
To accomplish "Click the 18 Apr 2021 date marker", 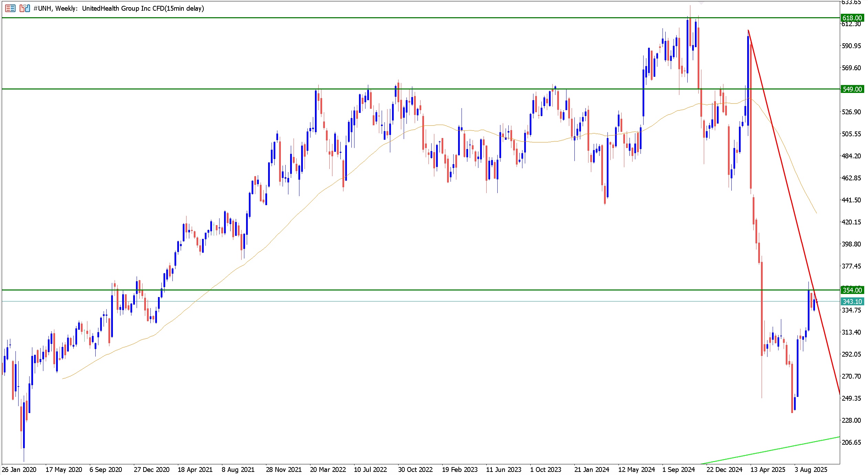I will coord(195,469).
